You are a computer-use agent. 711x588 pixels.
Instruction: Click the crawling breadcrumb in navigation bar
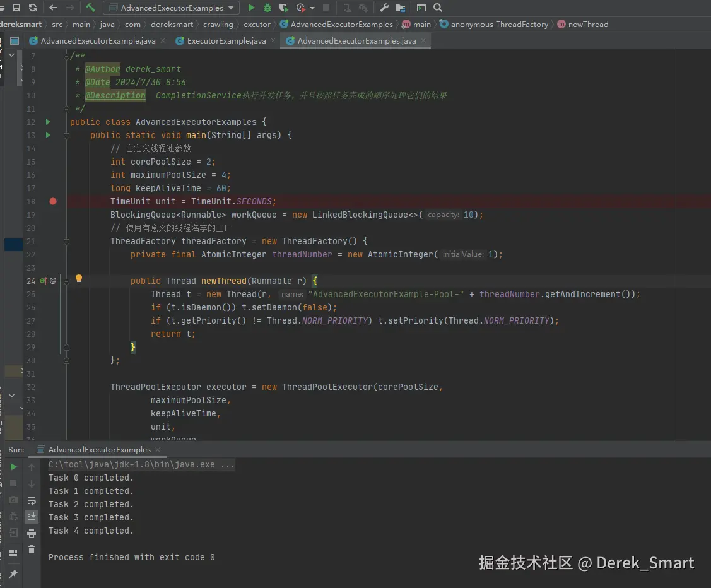218,25
